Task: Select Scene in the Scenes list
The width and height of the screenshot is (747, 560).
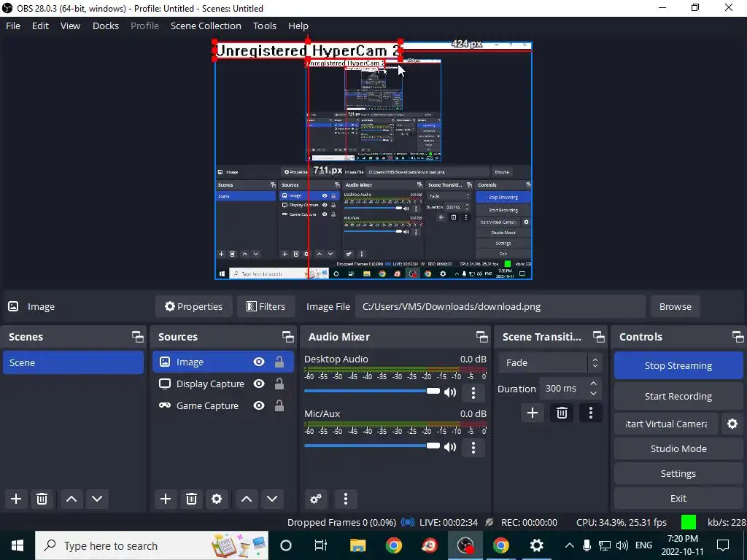Action: click(x=74, y=362)
